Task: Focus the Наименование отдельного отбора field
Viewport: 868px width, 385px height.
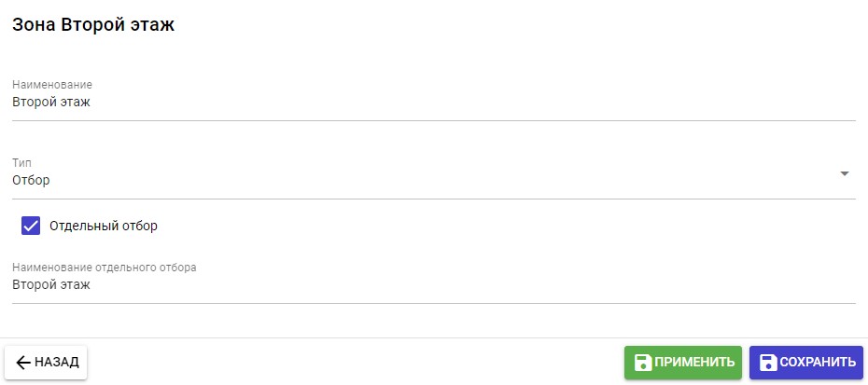Action: tap(420, 285)
